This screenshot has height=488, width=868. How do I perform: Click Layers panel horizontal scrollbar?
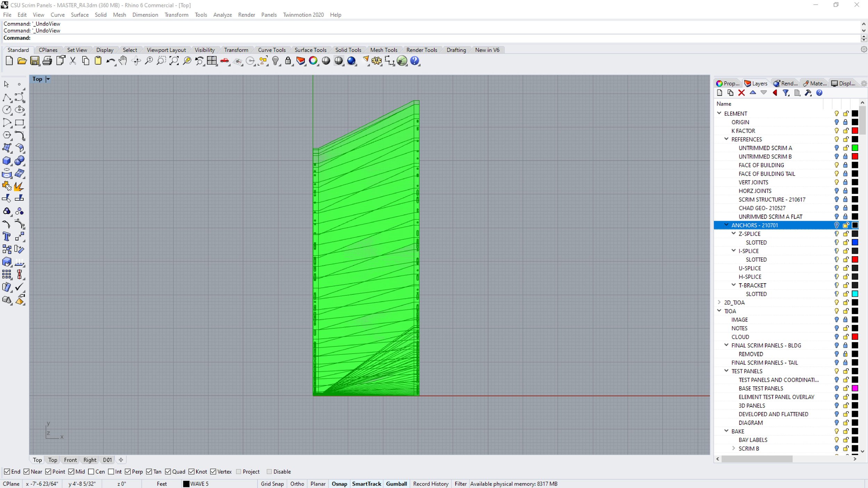click(x=757, y=459)
